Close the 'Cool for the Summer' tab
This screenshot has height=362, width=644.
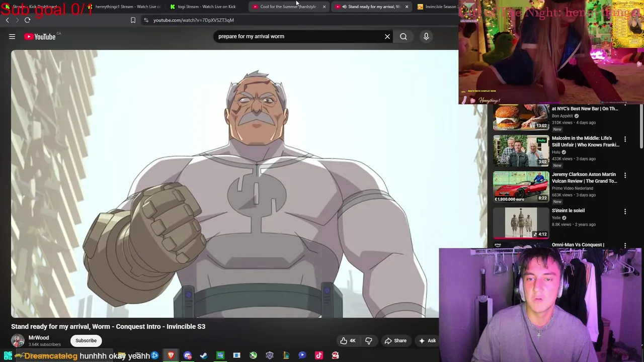click(x=324, y=7)
